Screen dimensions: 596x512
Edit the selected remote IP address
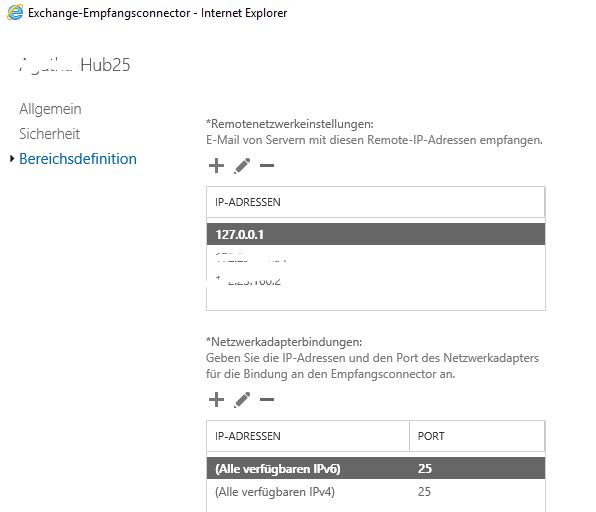pos(242,165)
